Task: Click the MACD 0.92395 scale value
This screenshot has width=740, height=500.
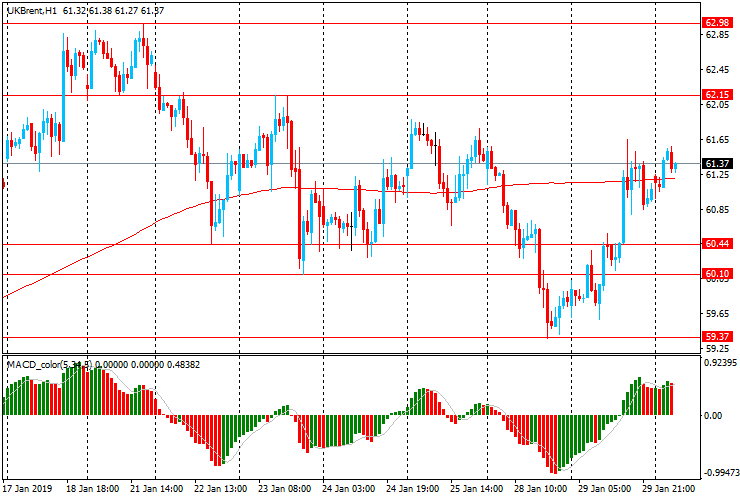Action: [718, 364]
